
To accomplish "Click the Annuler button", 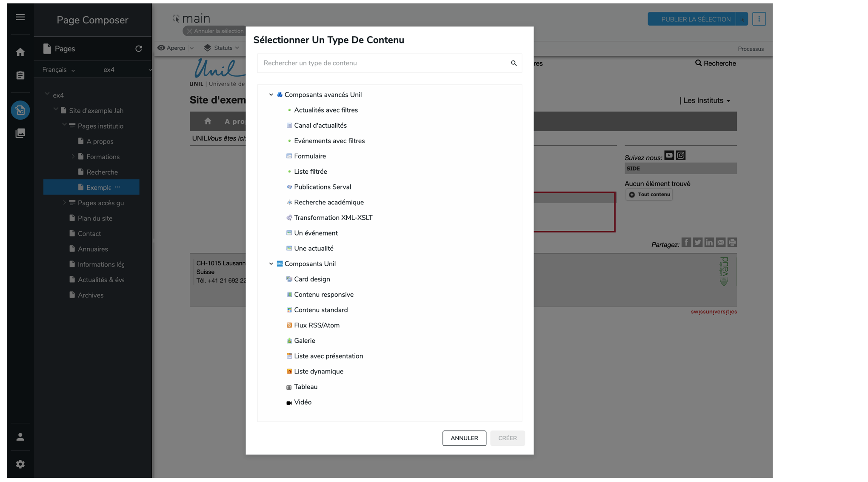I will 464,438.
